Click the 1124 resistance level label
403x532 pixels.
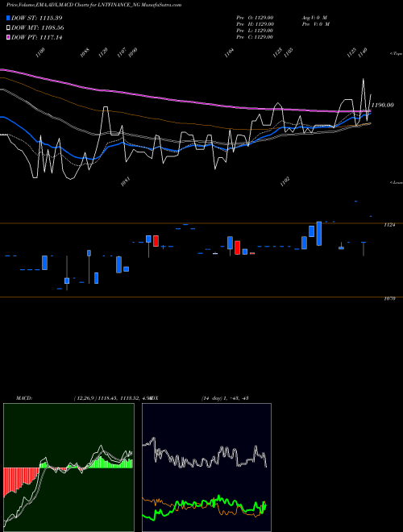(389, 225)
